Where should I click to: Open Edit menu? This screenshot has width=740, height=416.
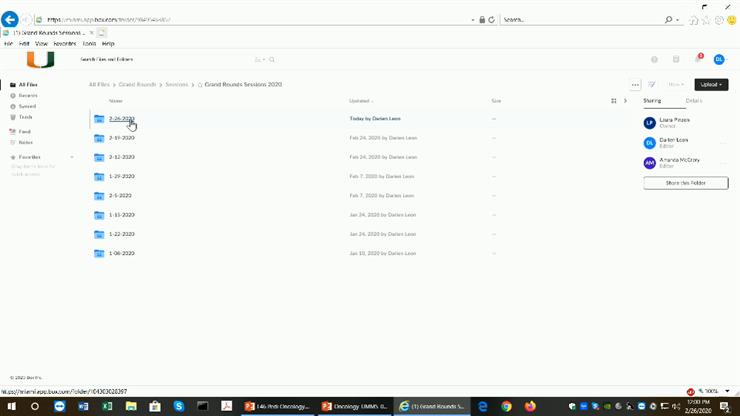24,43
